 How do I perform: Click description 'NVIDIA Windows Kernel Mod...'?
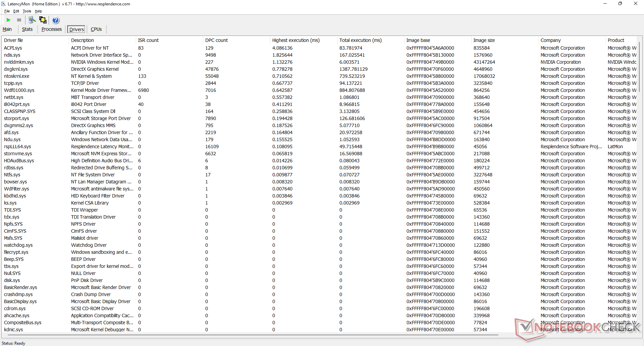coord(102,62)
